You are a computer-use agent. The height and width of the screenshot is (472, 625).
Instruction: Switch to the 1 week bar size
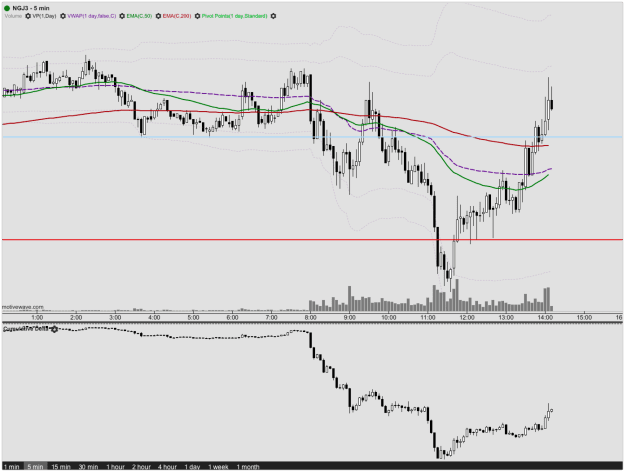pyautogui.click(x=218, y=466)
